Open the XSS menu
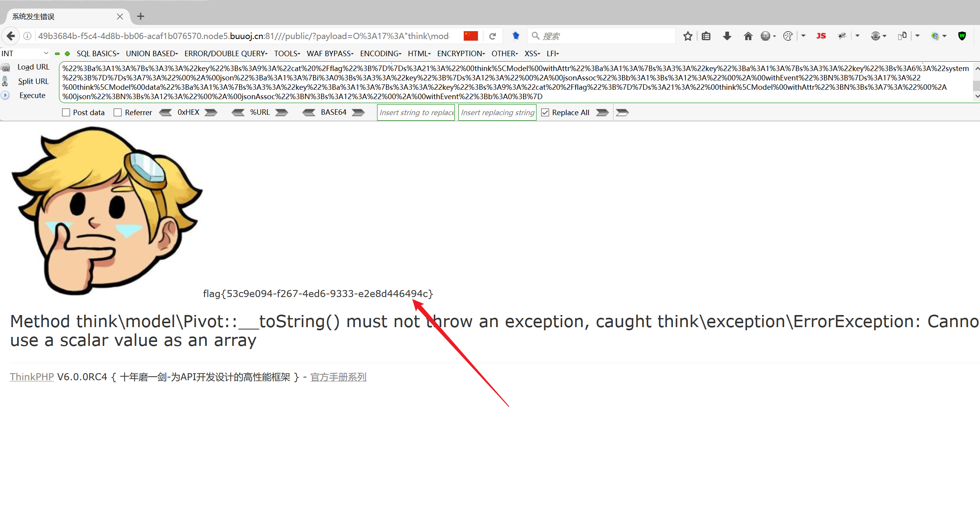The width and height of the screenshot is (980, 511). point(532,53)
